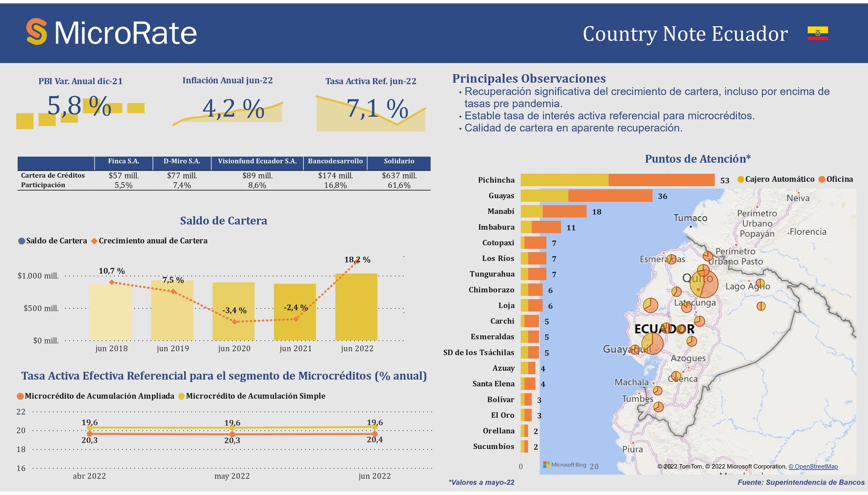Click the Esmeraldas pie marker on map
The height and width of the screenshot is (495, 868).
[671, 259]
